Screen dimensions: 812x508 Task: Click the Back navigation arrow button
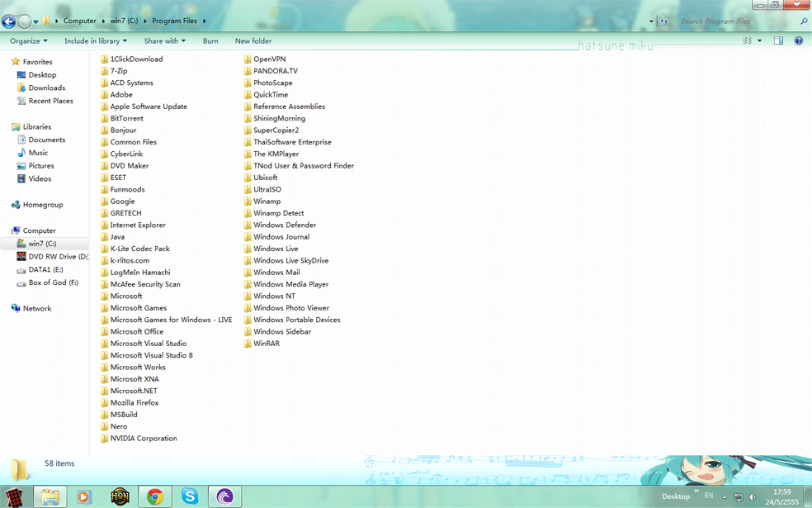pos(9,21)
